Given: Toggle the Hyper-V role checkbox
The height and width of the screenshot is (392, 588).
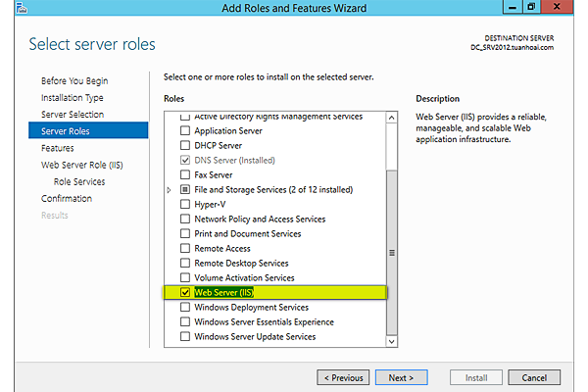Looking at the screenshot, I should click(185, 204).
